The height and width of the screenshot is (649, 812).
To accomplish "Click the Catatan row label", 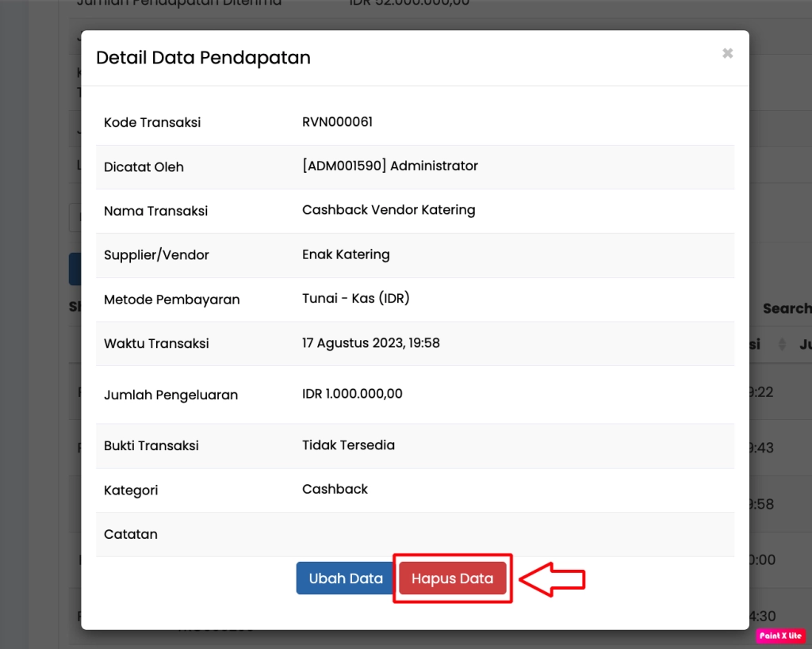I will (x=131, y=535).
